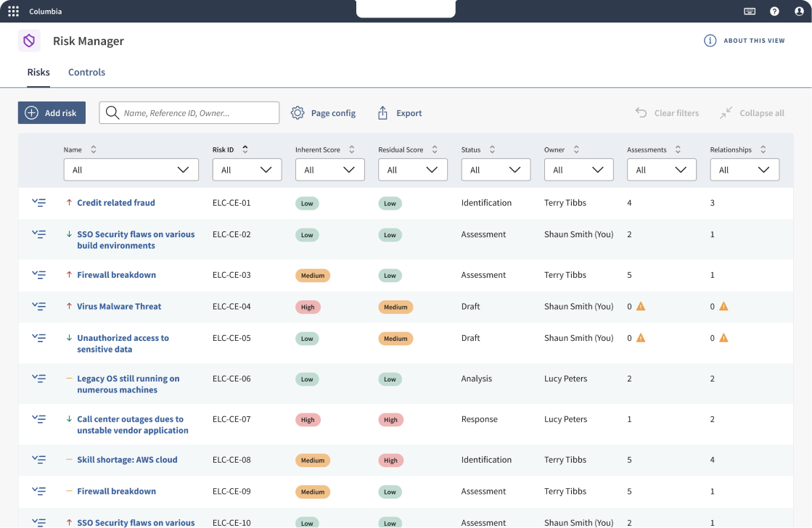This screenshot has width=812, height=528.
Task: Open the Assessments filter dropdown
Action: (x=662, y=170)
